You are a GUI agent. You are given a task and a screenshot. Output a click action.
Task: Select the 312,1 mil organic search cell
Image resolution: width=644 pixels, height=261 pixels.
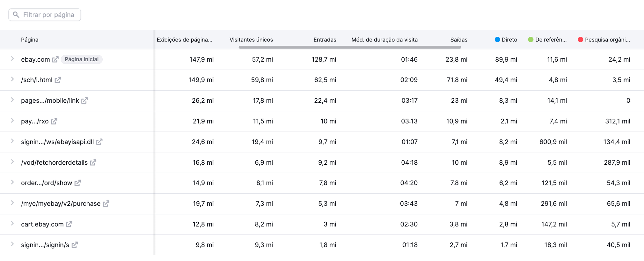tap(618, 121)
